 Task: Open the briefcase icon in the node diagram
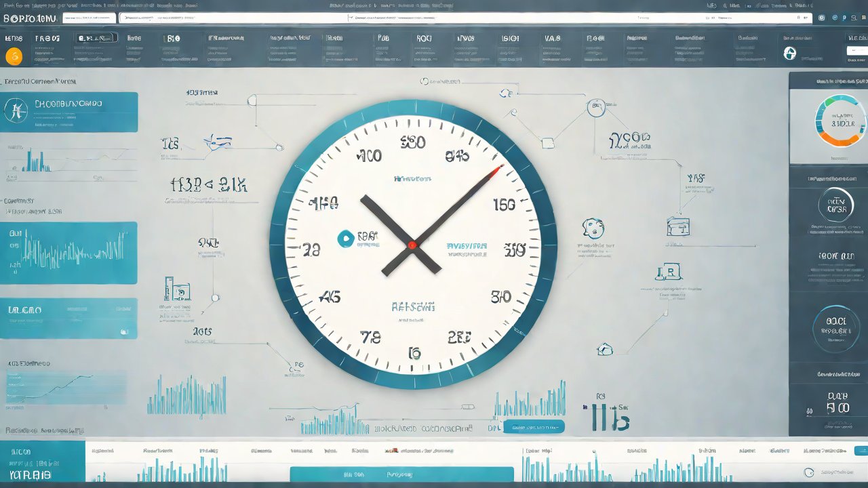677,226
